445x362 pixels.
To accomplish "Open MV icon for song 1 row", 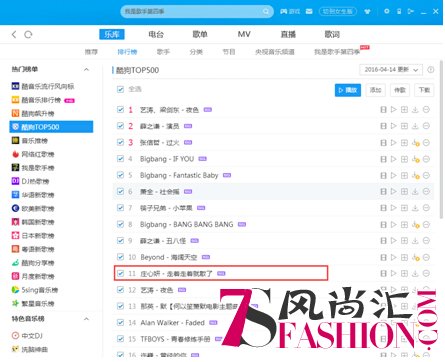I will coord(383,109).
